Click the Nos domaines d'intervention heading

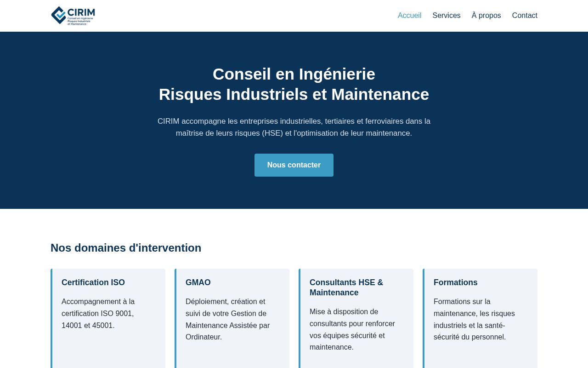126,248
